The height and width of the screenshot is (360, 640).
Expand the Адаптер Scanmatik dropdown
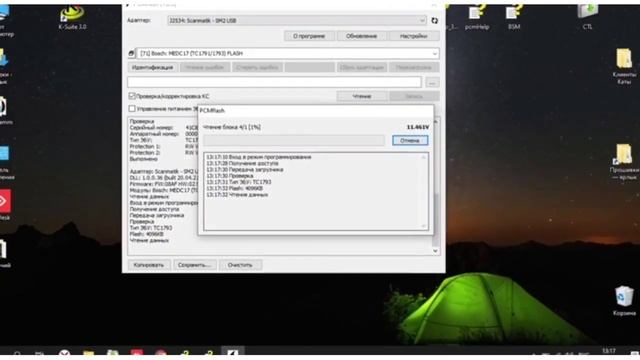pos(422,20)
